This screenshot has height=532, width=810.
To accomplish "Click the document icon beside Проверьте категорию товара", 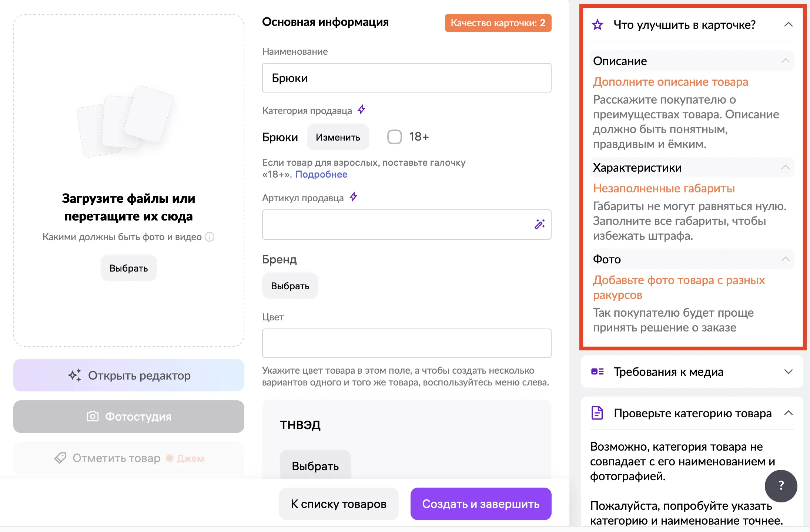I will pos(598,413).
